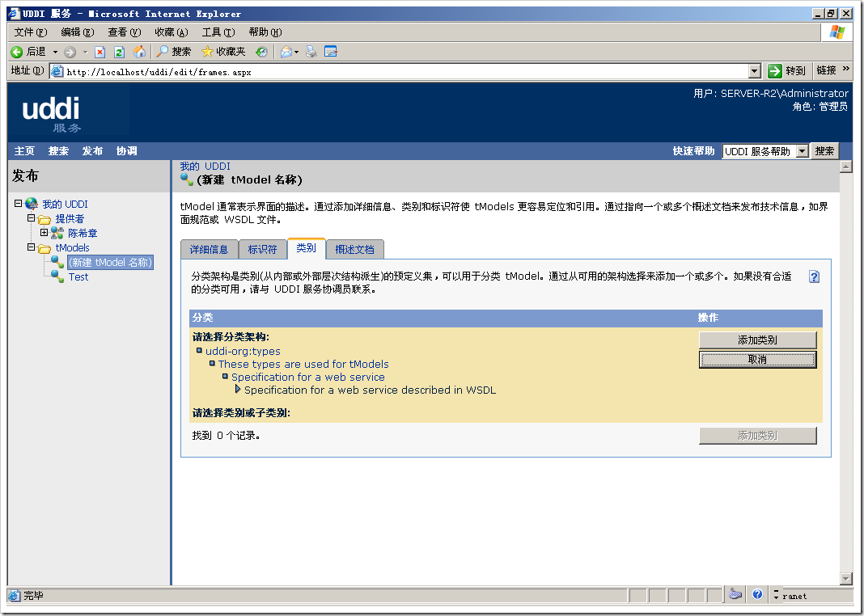The height and width of the screenshot is (616, 864).
Task: Click the quick help 搜索 button
Action: (824, 151)
